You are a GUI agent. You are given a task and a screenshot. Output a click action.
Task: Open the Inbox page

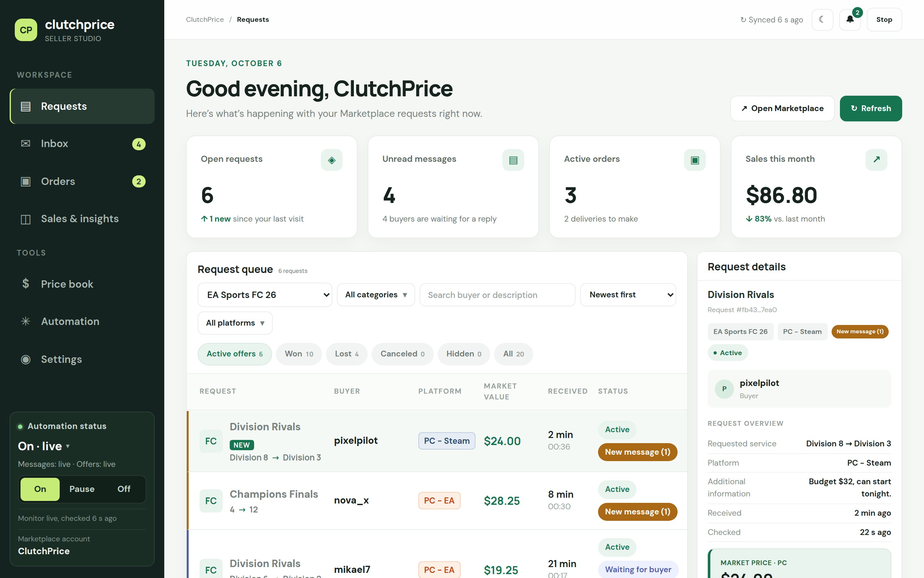[x=82, y=144]
